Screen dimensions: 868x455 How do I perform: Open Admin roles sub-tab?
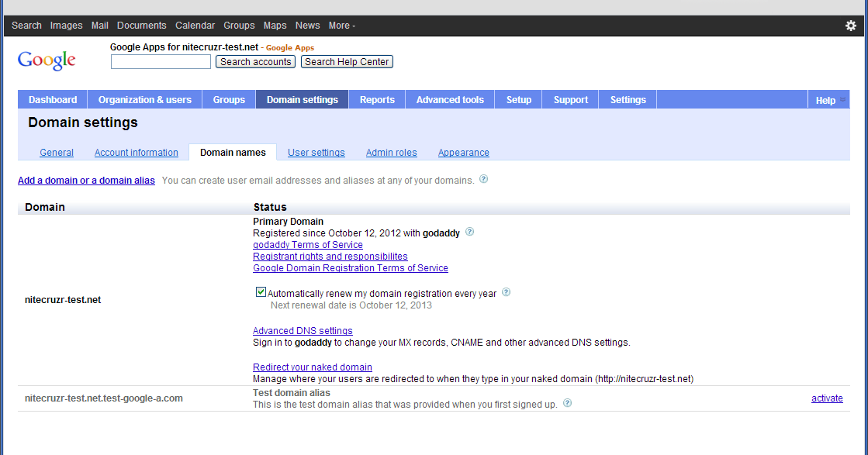pyautogui.click(x=392, y=153)
